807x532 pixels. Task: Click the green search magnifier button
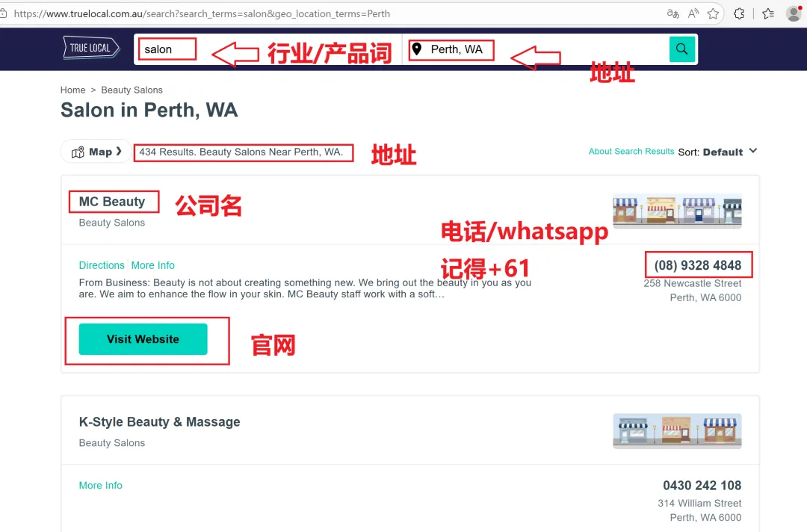682,49
